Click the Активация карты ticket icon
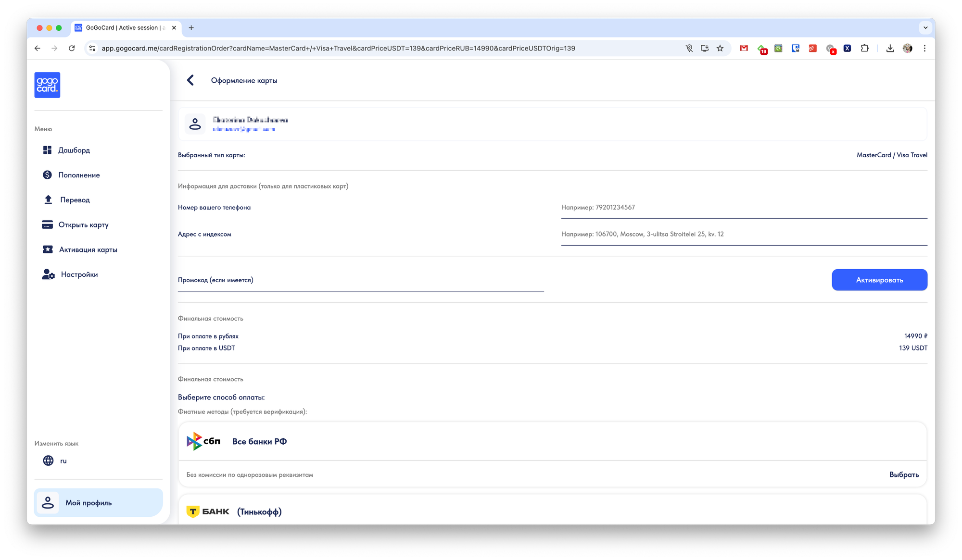This screenshot has width=962, height=560. click(48, 249)
